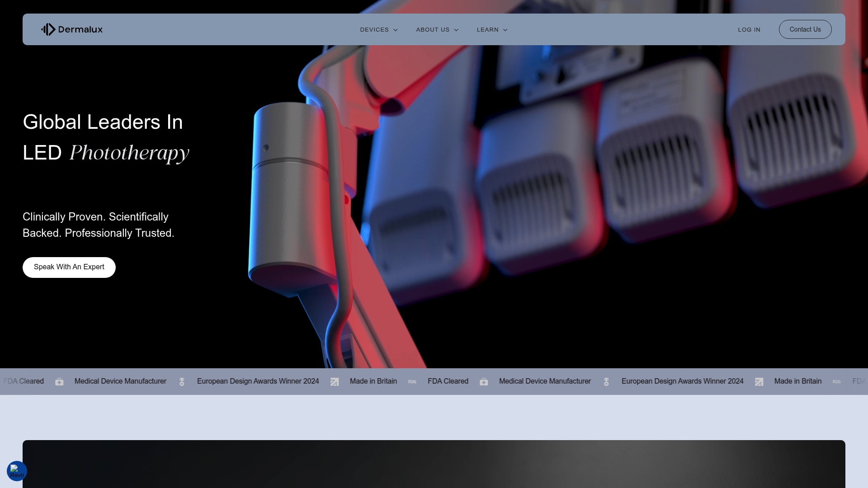
Task: Click the Dermalux logo icon
Action: tap(48, 29)
